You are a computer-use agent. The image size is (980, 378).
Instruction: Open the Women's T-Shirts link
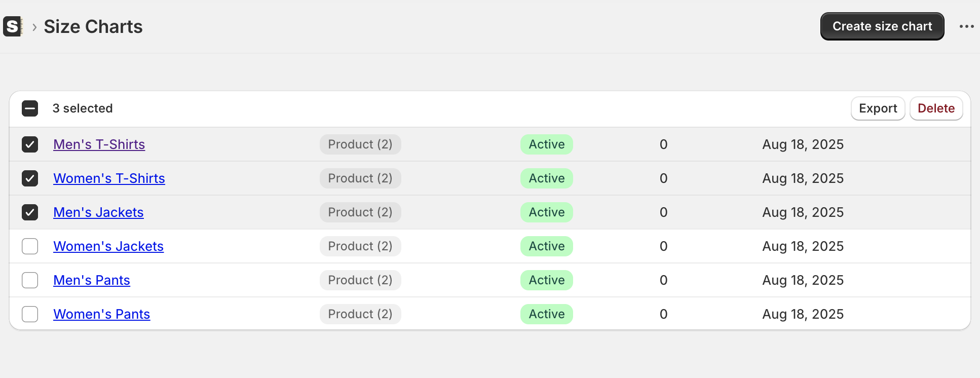[x=109, y=178]
